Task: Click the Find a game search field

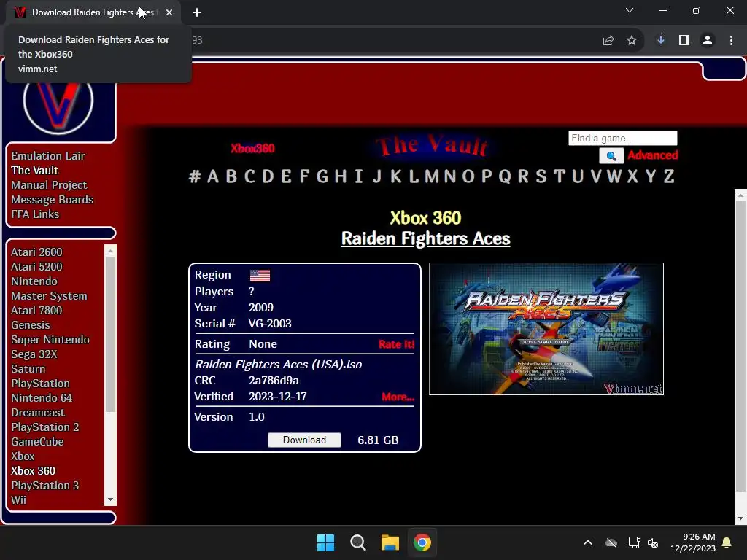Action: pos(623,138)
